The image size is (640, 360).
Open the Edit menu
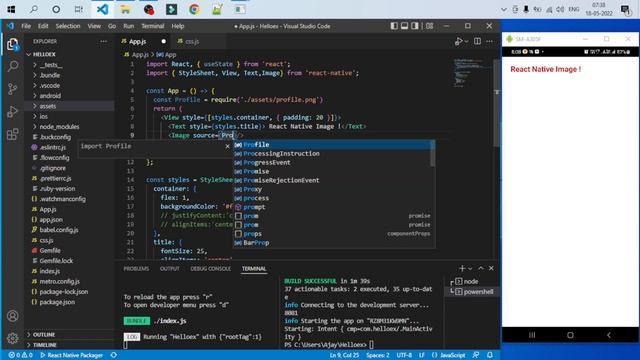[x=43, y=26]
